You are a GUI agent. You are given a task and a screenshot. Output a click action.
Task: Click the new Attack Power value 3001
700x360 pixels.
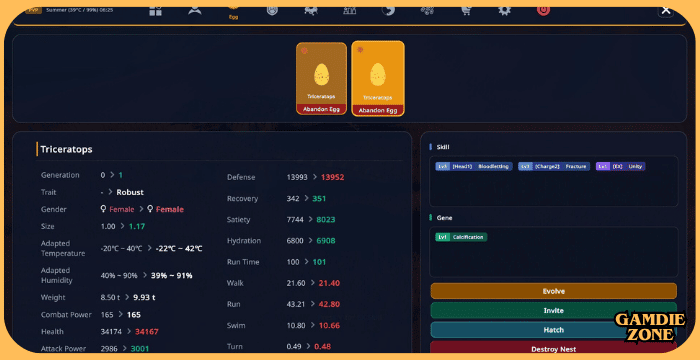pyautogui.click(x=140, y=349)
